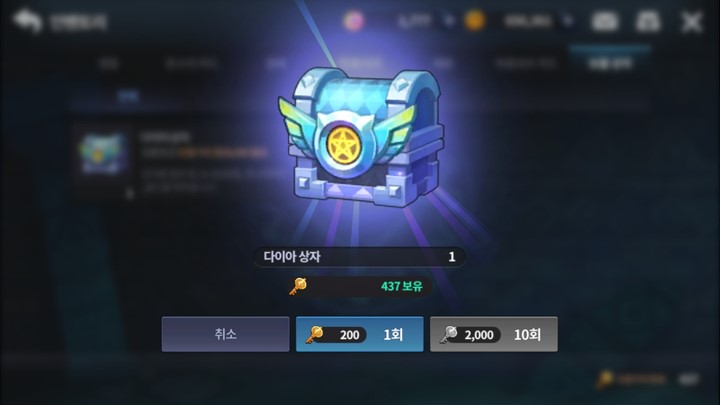Expand dropdown arrow beside gem amount
This screenshot has width=720, height=405.
pyautogui.click(x=450, y=21)
